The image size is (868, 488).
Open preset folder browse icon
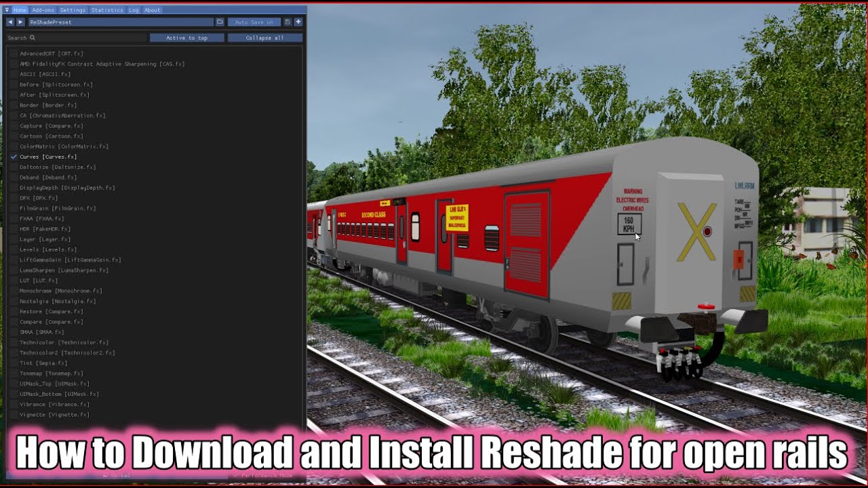[x=220, y=22]
